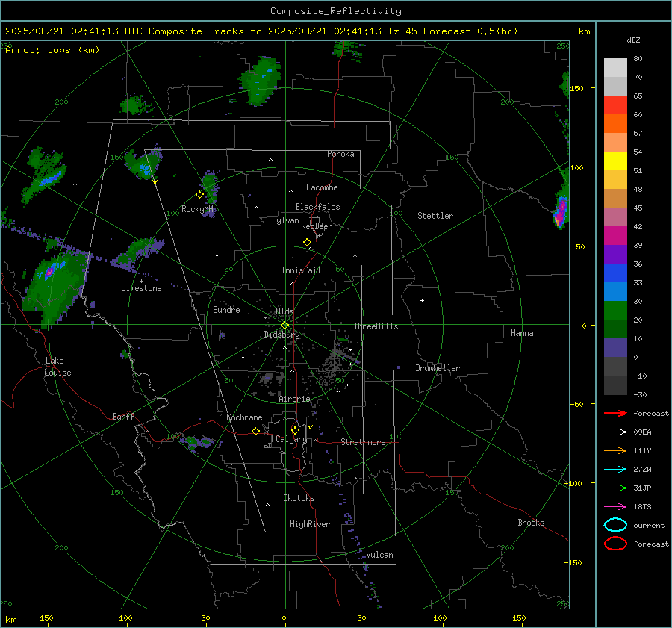672x628 pixels.
Task: Click the HighRiver label
Action: click(310, 524)
